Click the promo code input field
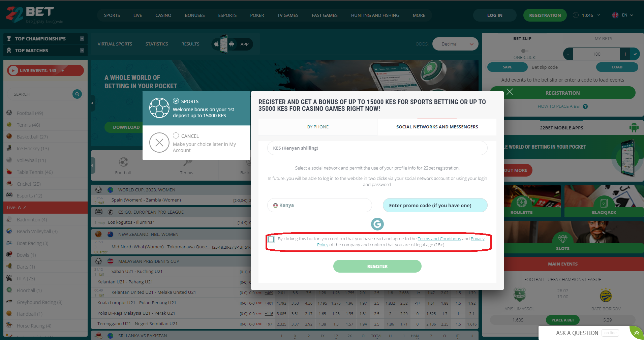 pyautogui.click(x=435, y=205)
